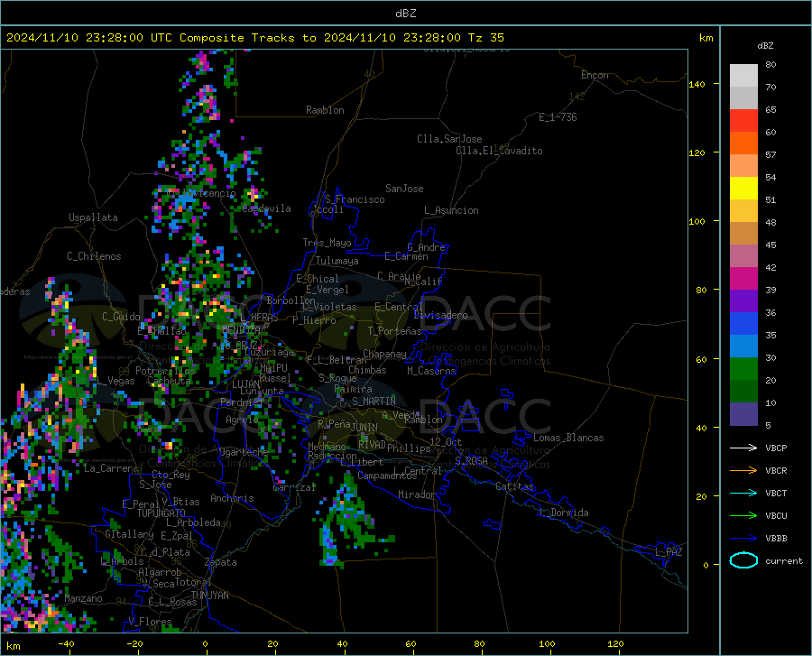Click the Divisadero label

tap(440, 315)
